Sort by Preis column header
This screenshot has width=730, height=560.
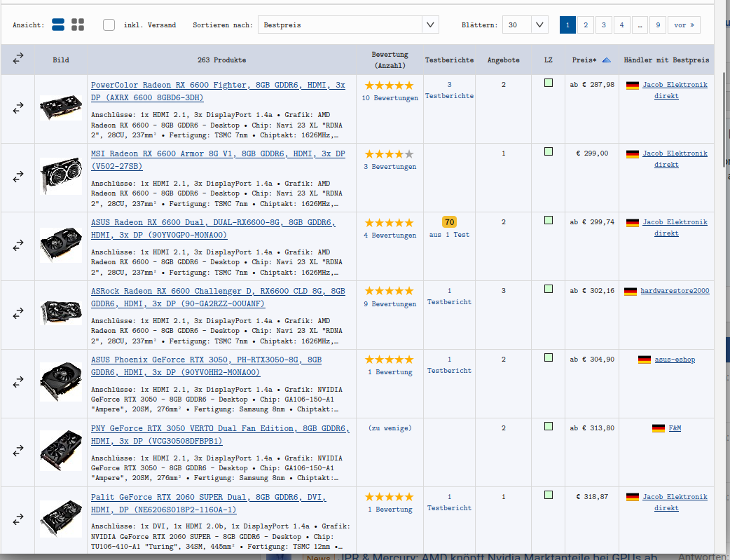(x=584, y=60)
